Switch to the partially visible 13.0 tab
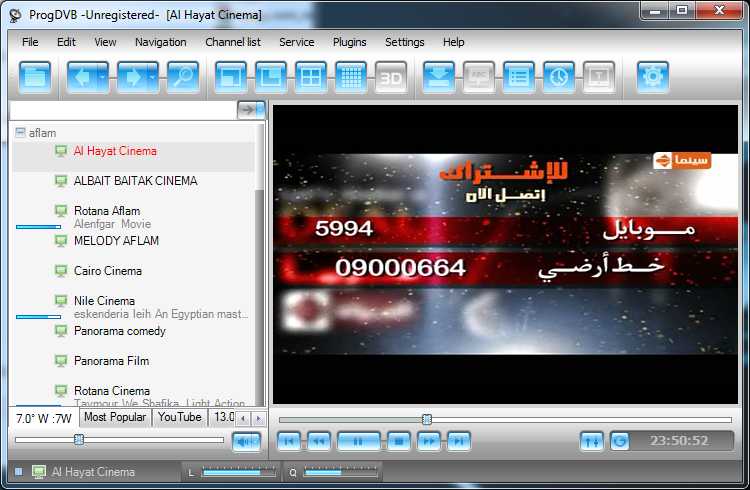Image resolution: width=750 pixels, height=490 pixels. click(x=223, y=417)
